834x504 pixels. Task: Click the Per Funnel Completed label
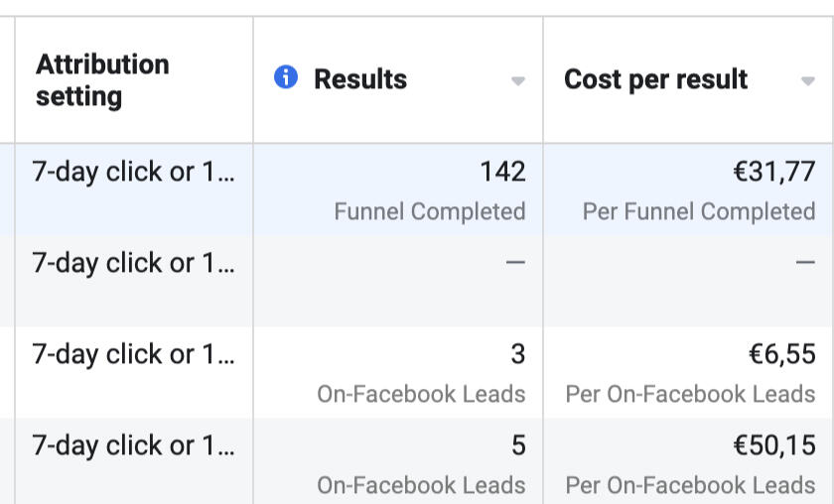point(699,211)
